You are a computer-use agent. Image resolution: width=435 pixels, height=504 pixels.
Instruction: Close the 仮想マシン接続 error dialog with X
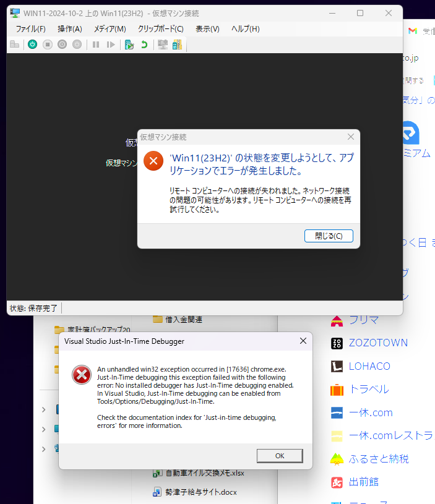tap(351, 137)
